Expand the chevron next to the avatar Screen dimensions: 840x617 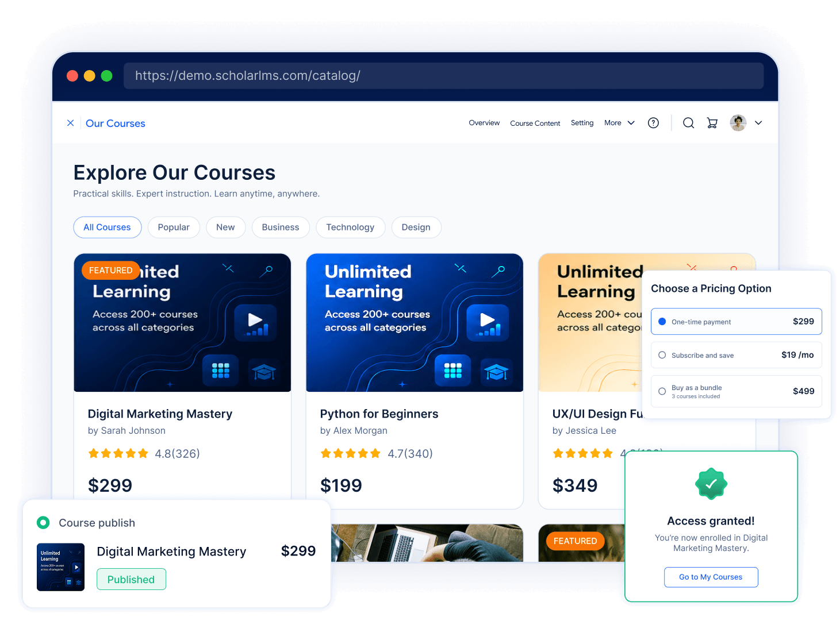(x=758, y=123)
